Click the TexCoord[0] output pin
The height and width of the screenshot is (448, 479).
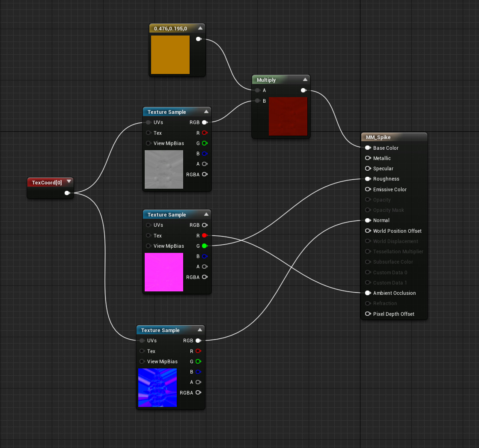click(x=67, y=193)
